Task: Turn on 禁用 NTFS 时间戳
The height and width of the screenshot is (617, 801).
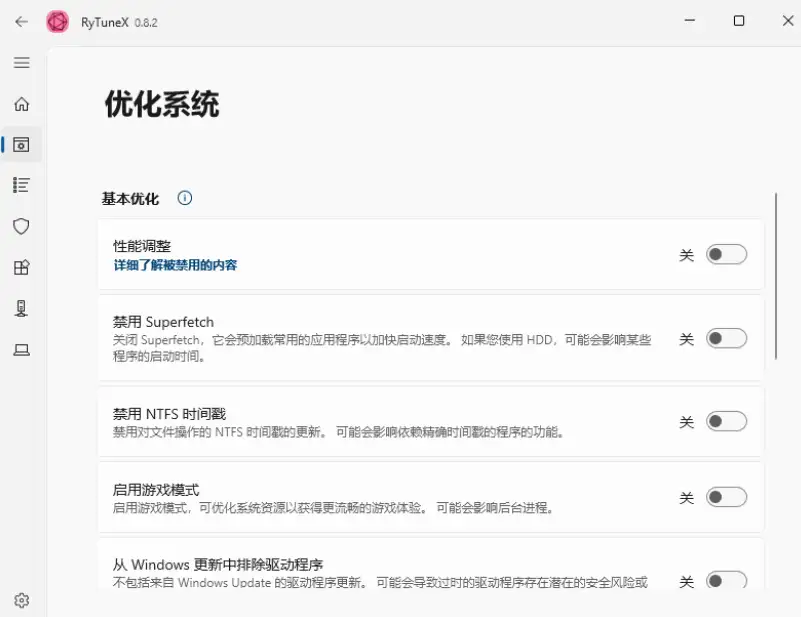Action: tap(727, 421)
